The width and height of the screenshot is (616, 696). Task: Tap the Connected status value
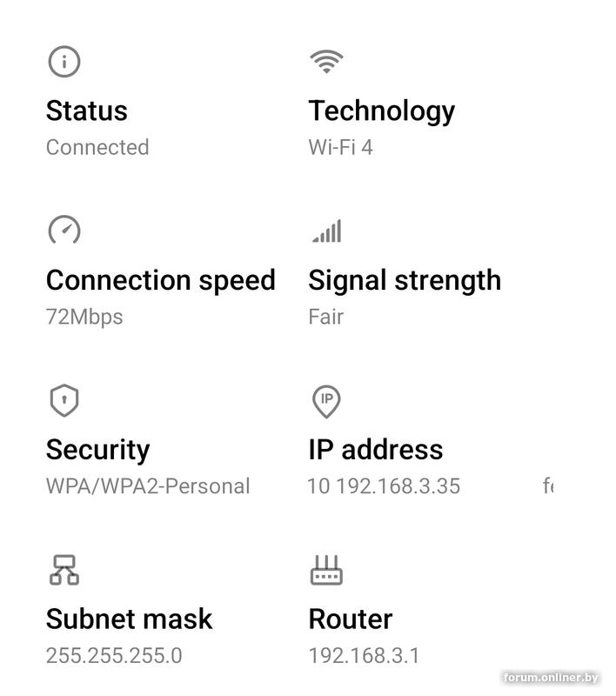coord(97,147)
